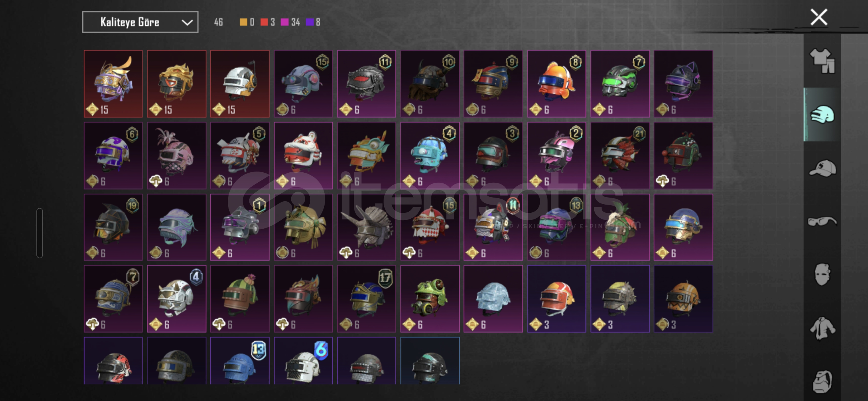
Task: Open the backpack category icon
Action: [x=822, y=381]
